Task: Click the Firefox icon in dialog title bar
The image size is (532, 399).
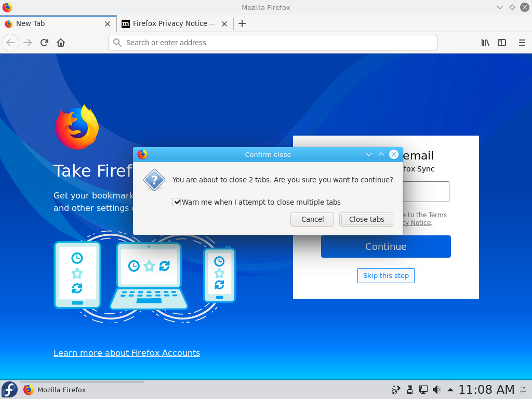Action: pyautogui.click(x=142, y=155)
